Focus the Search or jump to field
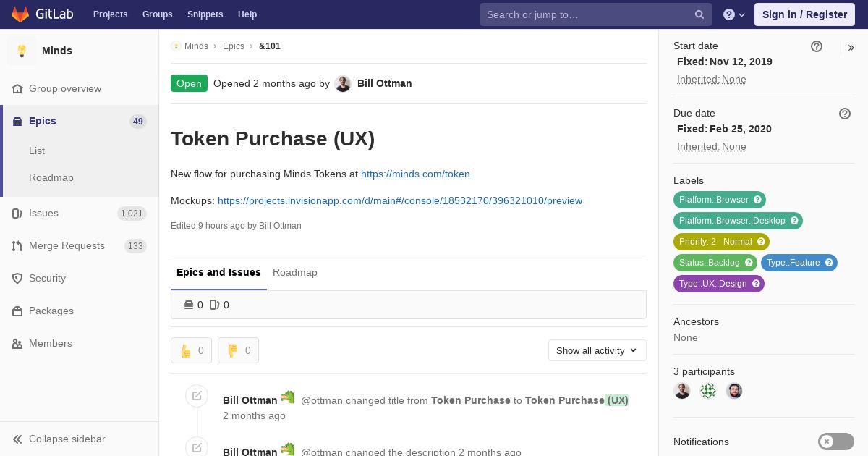Image resolution: width=868 pixels, height=456 pixels. 596,14
